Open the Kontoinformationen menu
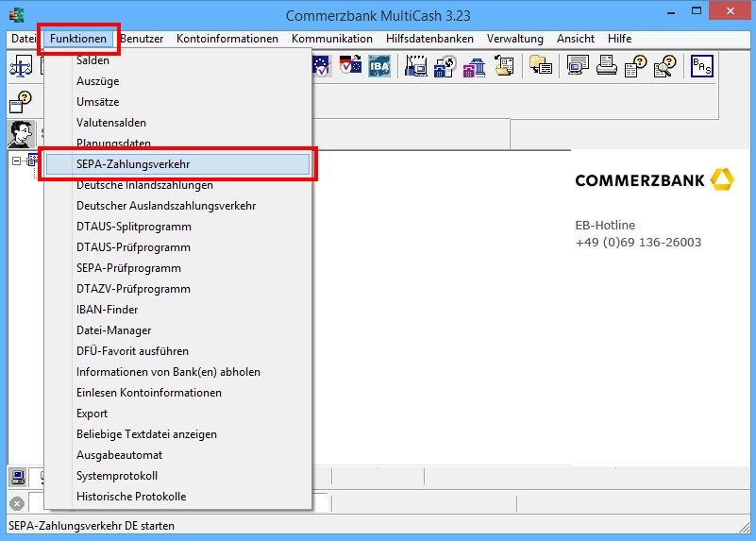The image size is (756, 541). pos(227,39)
